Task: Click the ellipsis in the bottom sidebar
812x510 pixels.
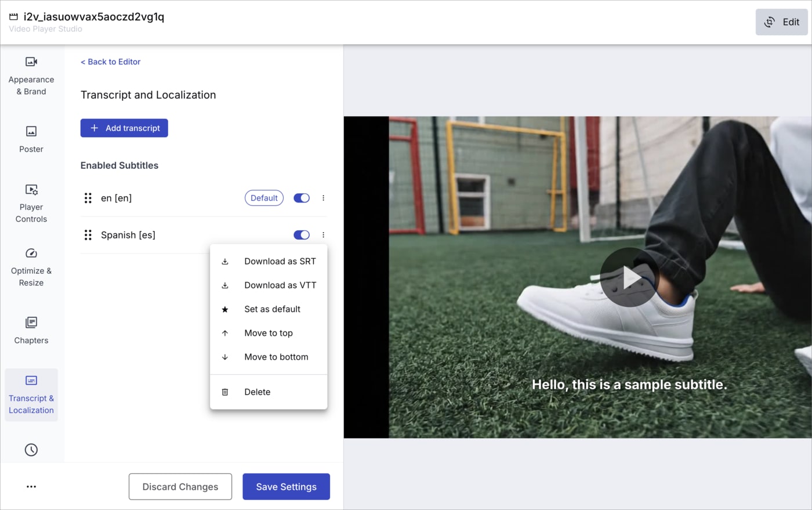Action: [31, 486]
